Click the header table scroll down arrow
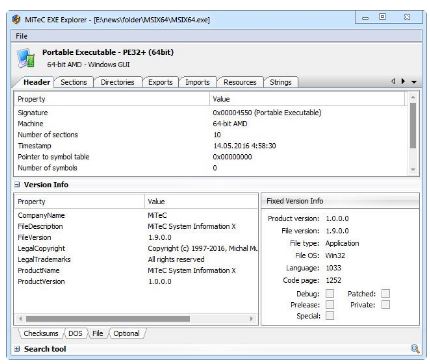The height and width of the screenshot is (364, 430). tap(413, 170)
